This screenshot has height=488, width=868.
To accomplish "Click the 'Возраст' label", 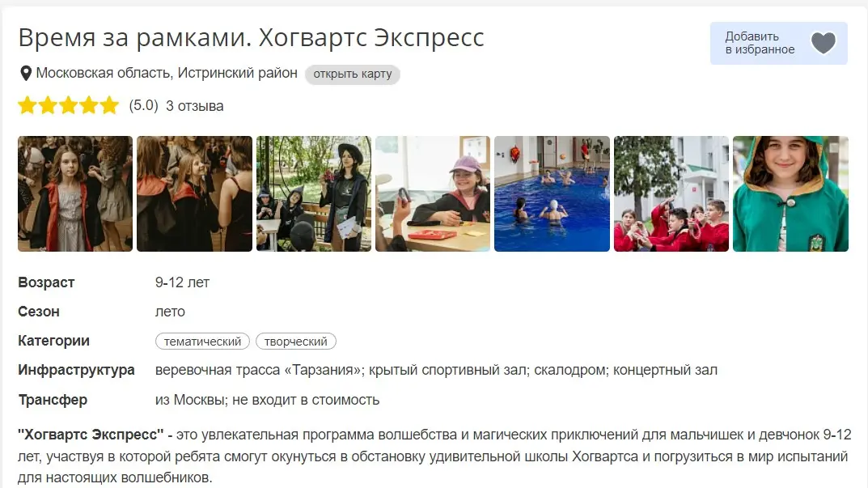I will 46,282.
